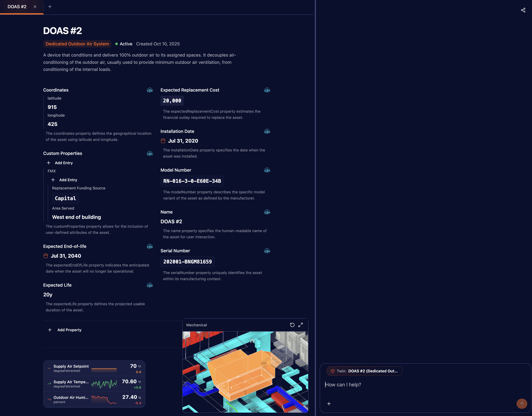Image resolution: width=532 pixels, height=416 pixels.
Task: Open the Installation Date calendar icon
Action: pos(163,141)
